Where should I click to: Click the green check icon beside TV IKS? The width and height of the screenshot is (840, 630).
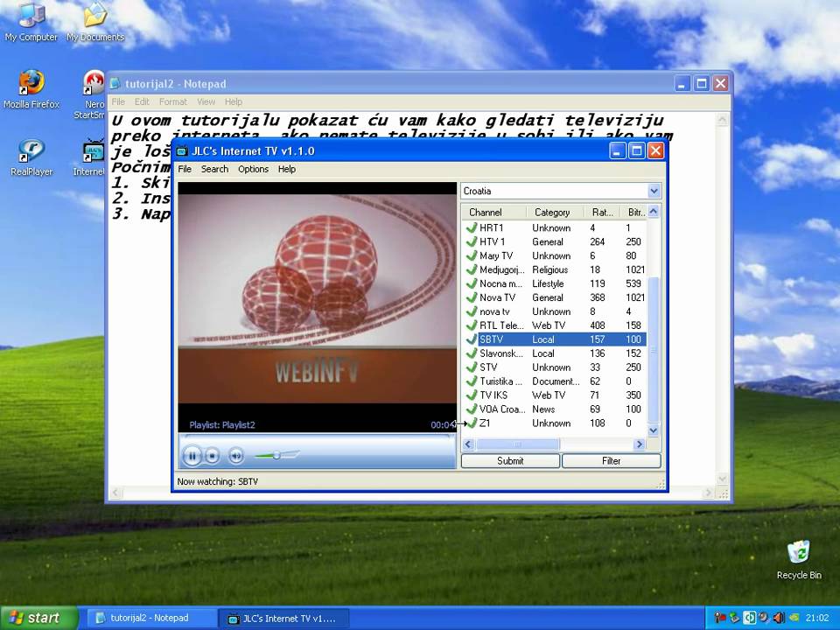click(x=472, y=395)
